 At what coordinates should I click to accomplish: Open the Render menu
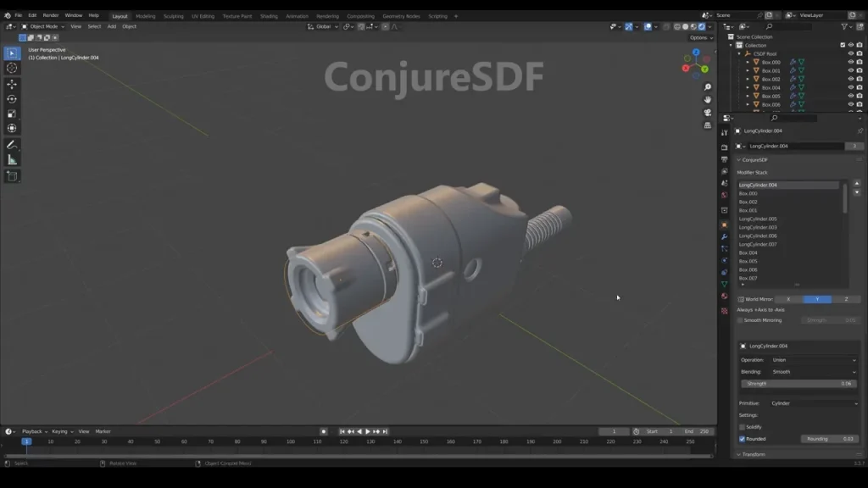pos(50,15)
